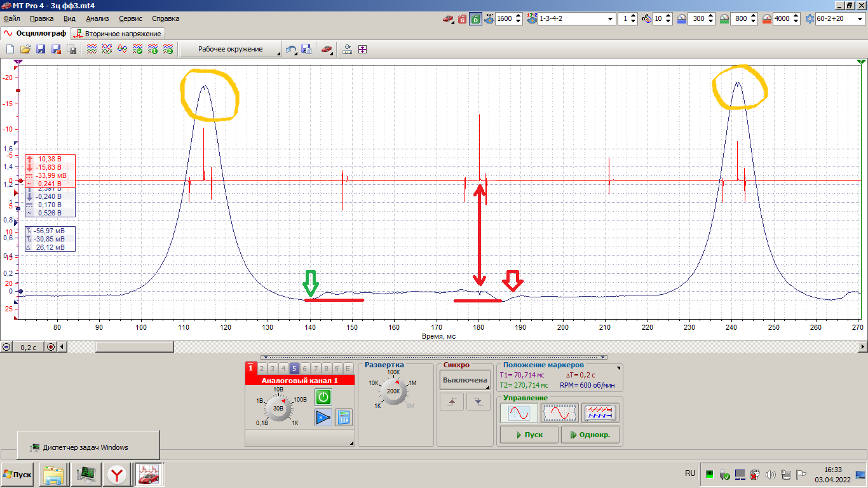The width and height of the screenshot is (868, 488).
Task: Open the Сервис menu
Action: pos(130,18)
